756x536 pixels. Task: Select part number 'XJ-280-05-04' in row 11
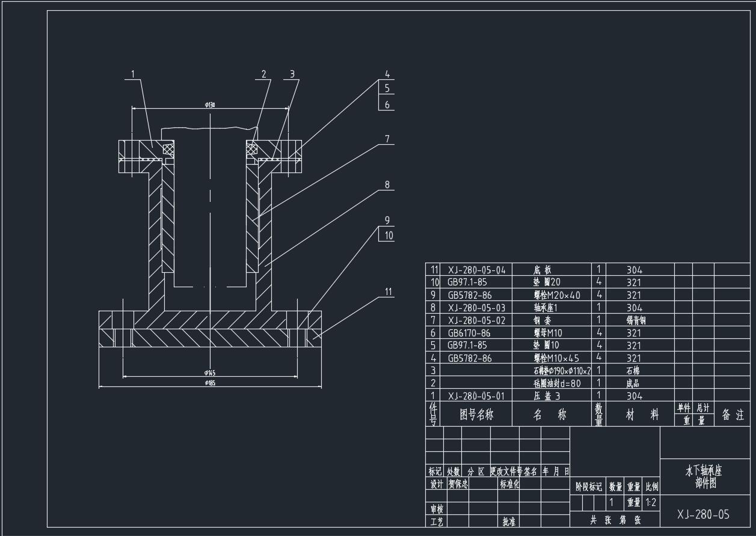point(476,270)
